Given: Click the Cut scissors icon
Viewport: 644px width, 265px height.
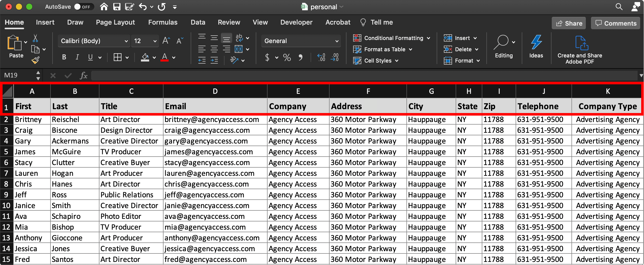Looking at the screenshot, I should pyautogui.click(x=35, y=38).
